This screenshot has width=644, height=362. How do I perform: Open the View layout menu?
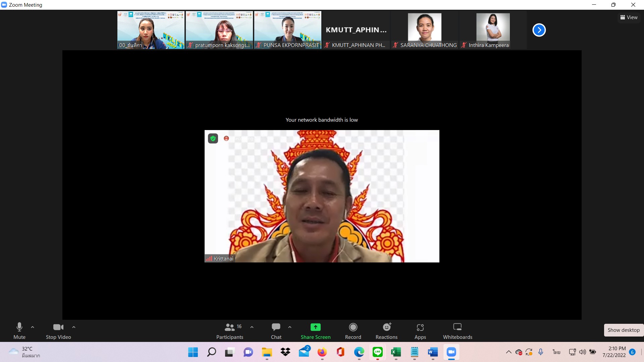629,17
